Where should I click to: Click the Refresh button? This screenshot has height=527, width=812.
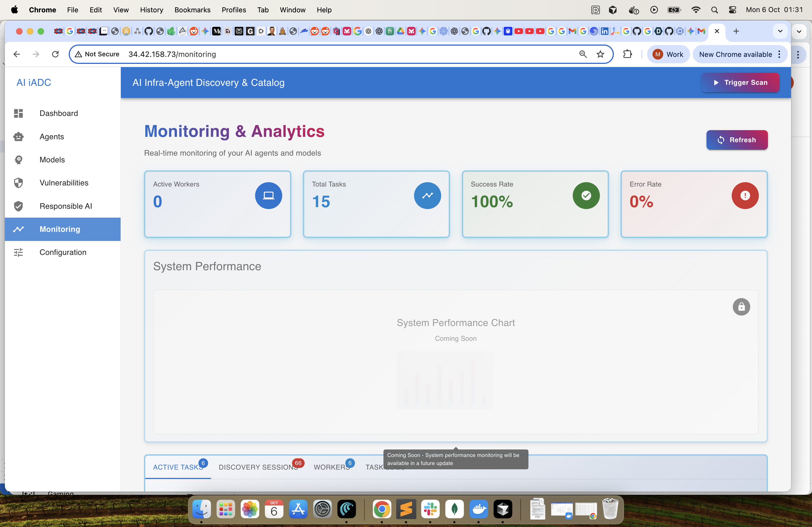pyautogui.click(x=737, y=140)
